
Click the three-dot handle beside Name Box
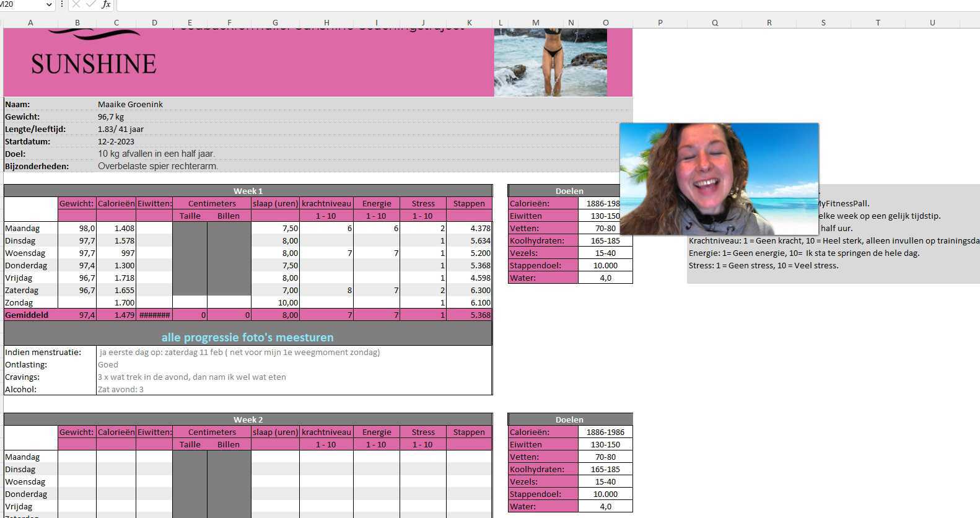62,4
